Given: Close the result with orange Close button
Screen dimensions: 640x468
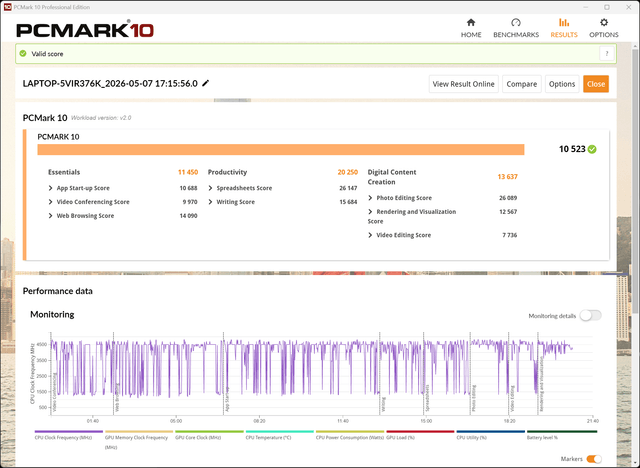Looking at the screenshot, I should (x=596, y=84).
